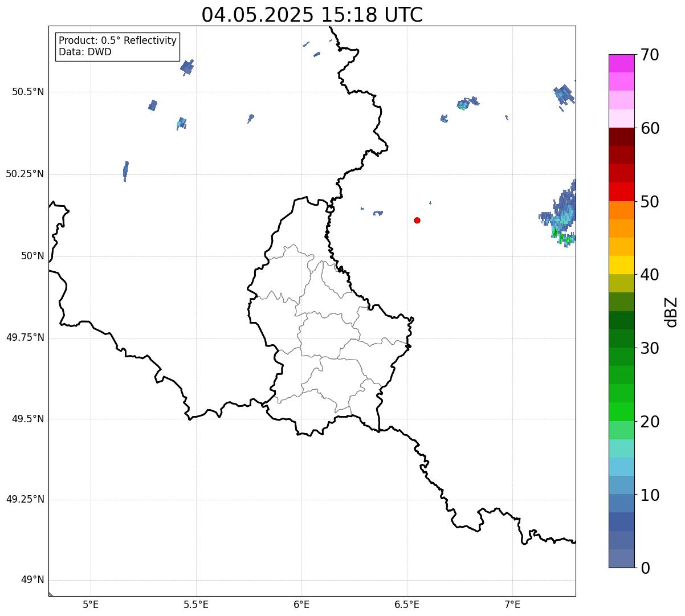
Task: Click the 7°E longitude label
Action: (x=512, y=605)
